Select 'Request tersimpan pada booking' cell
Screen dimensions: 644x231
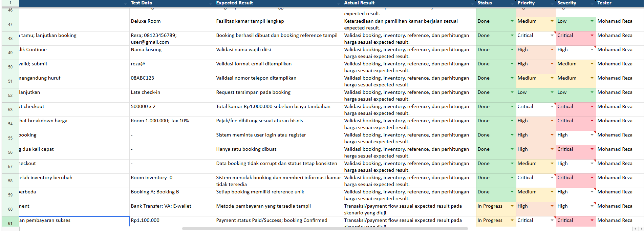pos(279,96)
